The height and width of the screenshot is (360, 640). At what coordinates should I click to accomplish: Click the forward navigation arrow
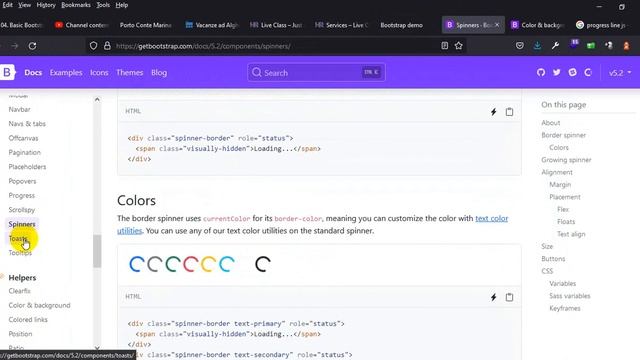[x=15, y=46]
